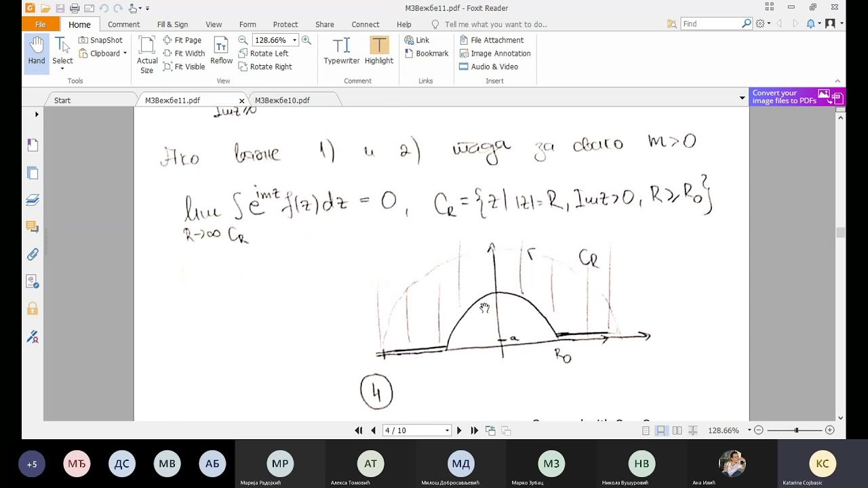Switch to the МЗВежбе10.pdf tab

tap(282, 100)
